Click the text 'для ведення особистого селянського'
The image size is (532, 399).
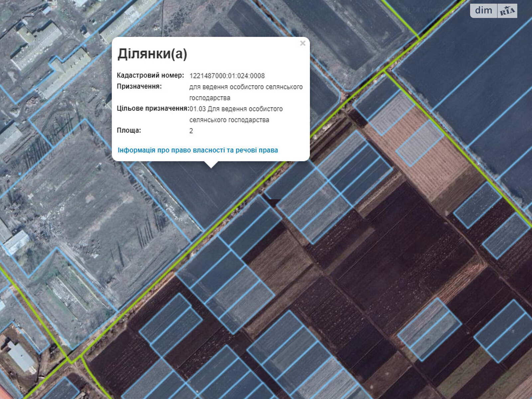(x=246, y=87)
